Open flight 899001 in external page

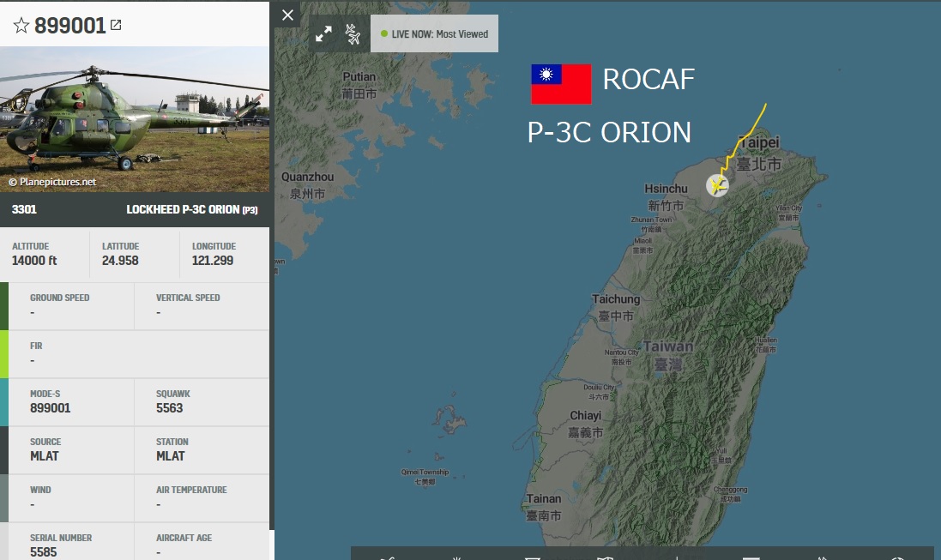[116, 25]
